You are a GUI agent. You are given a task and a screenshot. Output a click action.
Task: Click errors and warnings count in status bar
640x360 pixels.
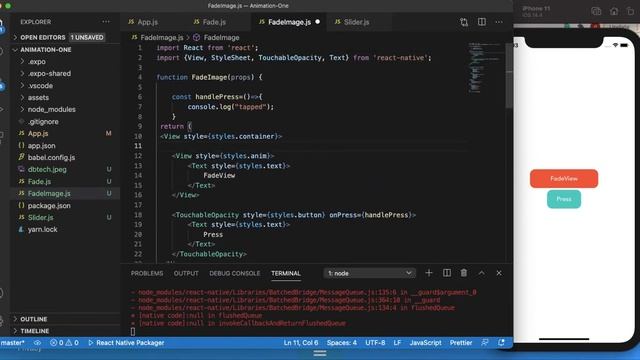[x=64, y=343]
